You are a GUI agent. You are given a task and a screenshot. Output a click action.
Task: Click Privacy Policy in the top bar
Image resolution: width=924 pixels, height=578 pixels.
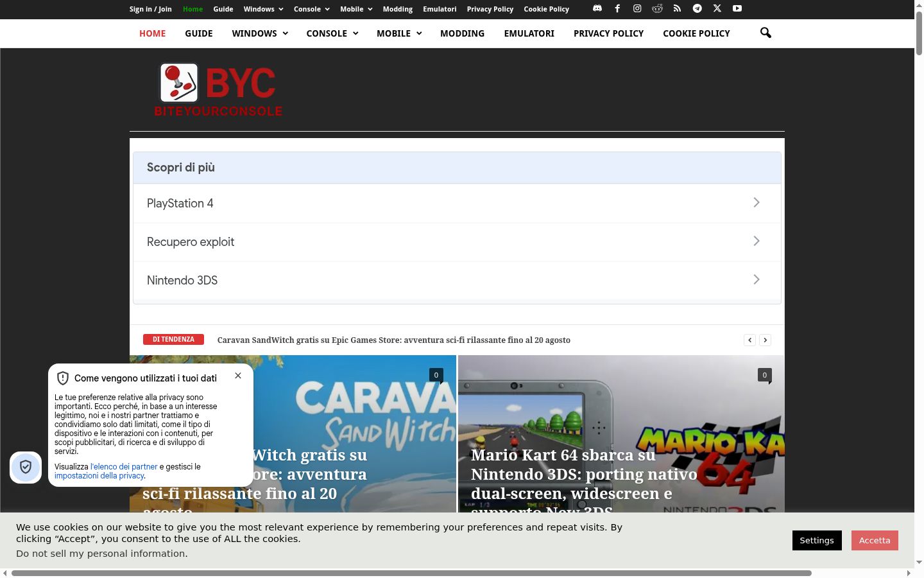tap(490, 9)
